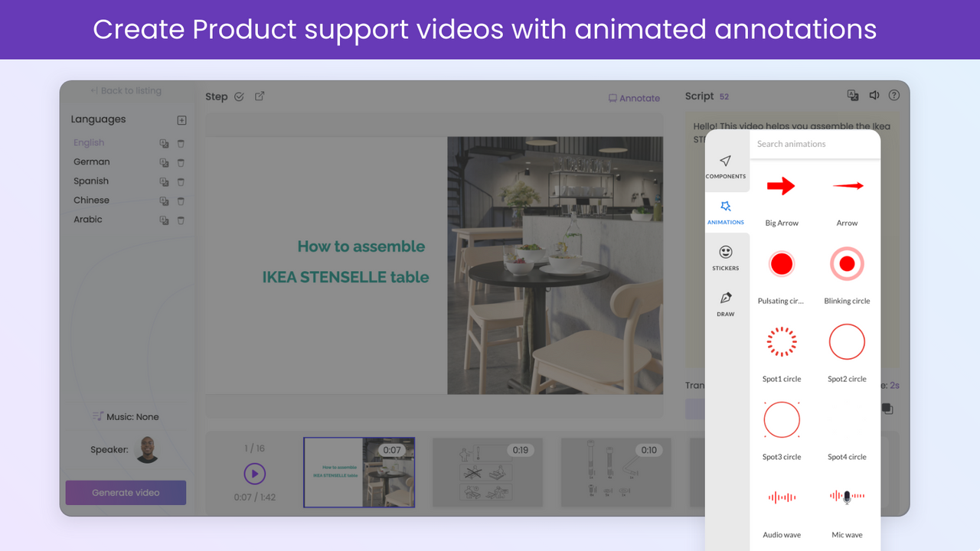
Task: Click the Generate video button
Action: 126,493
